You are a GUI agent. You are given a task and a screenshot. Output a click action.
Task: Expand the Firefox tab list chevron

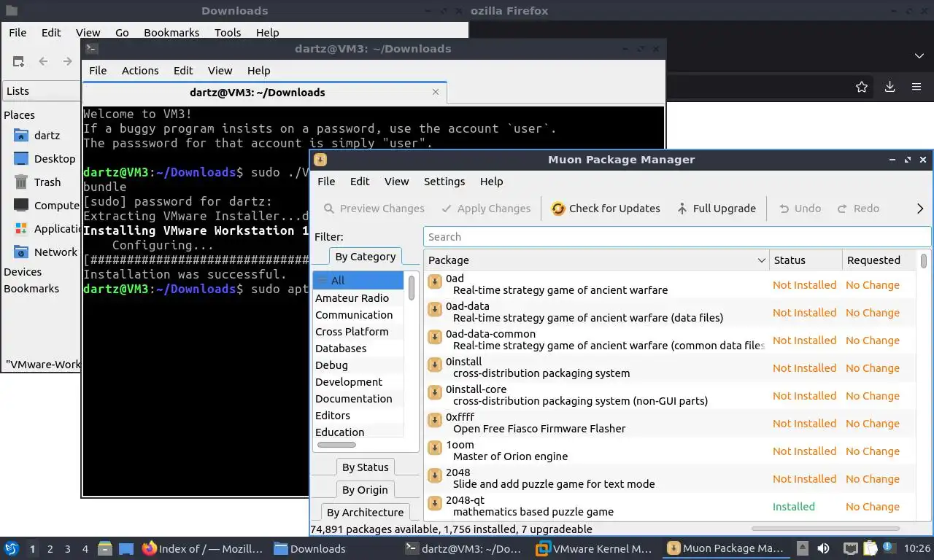(x=919, y=56)
